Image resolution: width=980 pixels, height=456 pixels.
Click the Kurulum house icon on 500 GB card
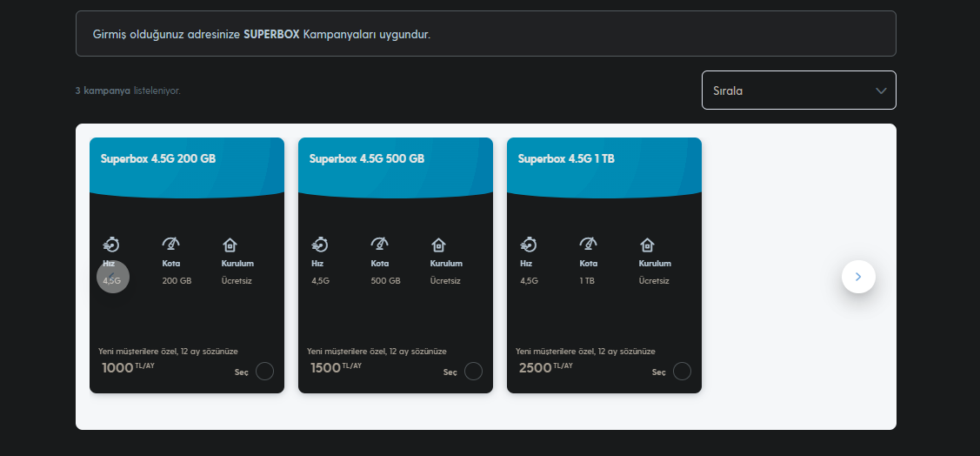(439, 245)
